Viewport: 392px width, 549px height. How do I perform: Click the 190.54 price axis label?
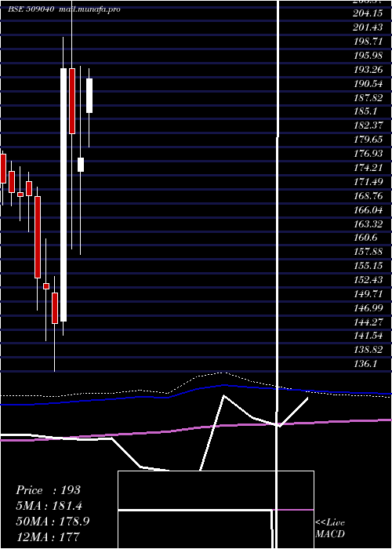tap(368, 83)
